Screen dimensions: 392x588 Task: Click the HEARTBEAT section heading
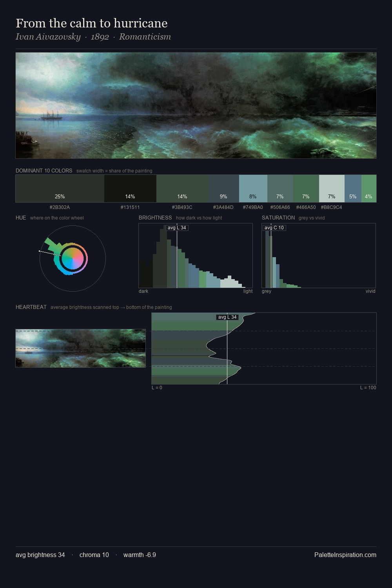31,307
